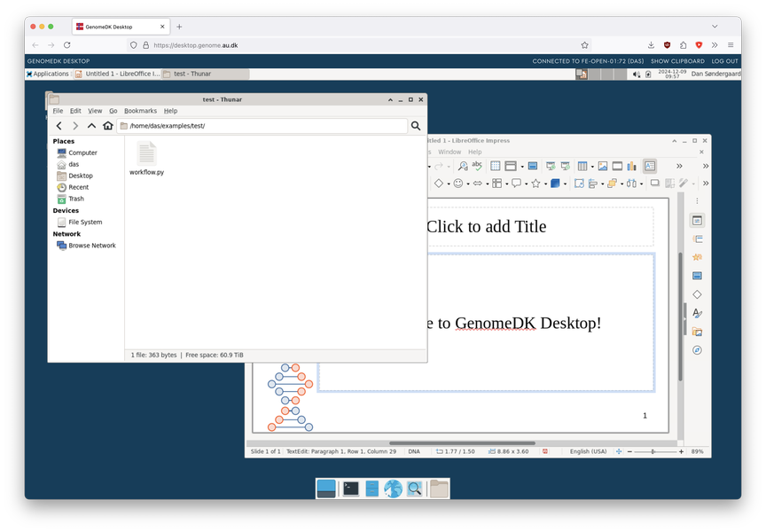Open the stars and banners dropdown arrow

(x=545, y=184)
